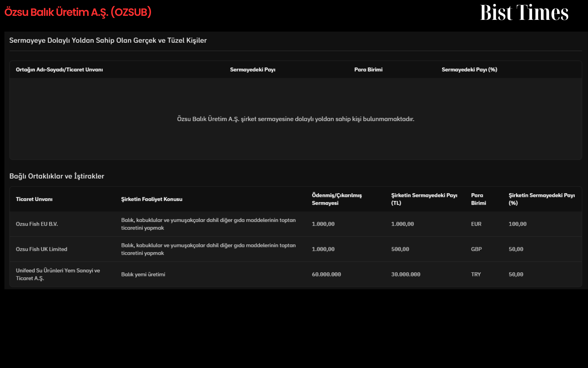Screen dimensions: 588x368
Task: Click Ozsu Fish UK Limited 50,00 percent
Action: tap(516, 249)
